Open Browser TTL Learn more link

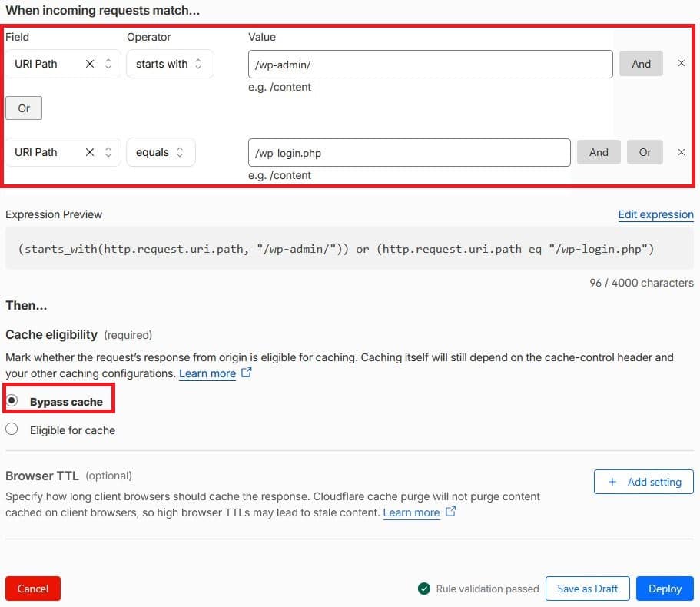[x=411, y=512]
